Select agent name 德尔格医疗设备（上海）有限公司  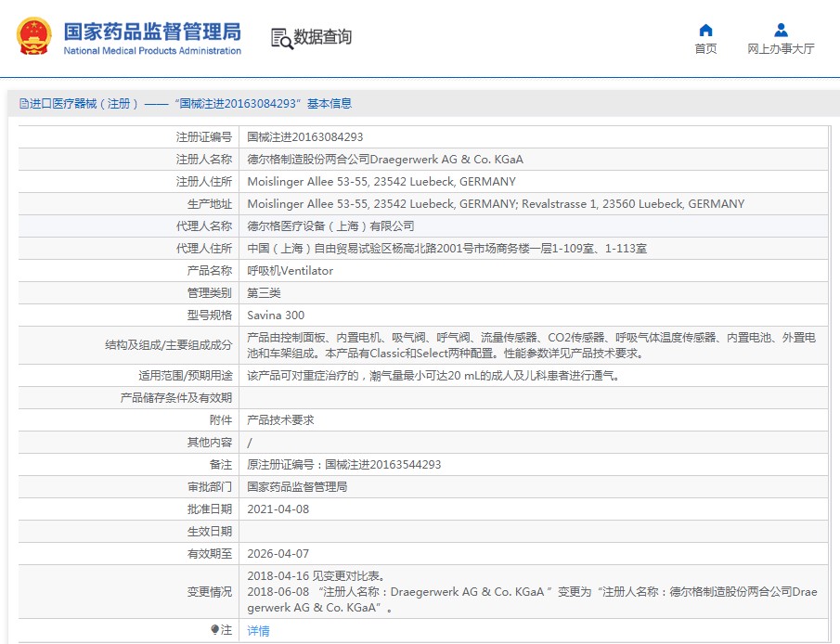(330, 226)
